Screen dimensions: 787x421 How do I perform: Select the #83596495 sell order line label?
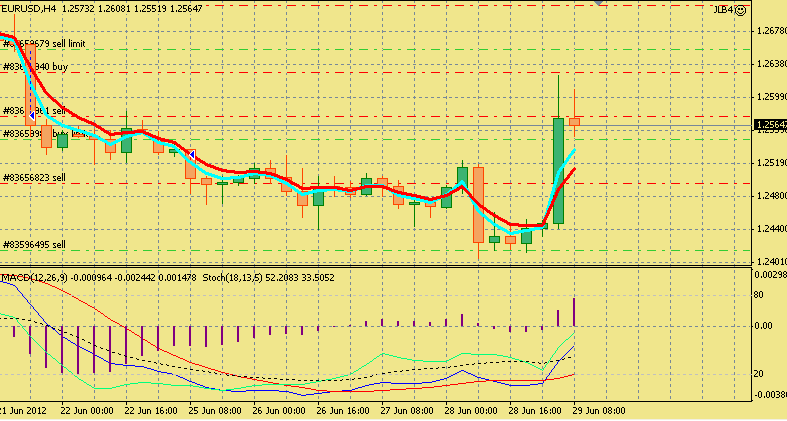(35, 244)
